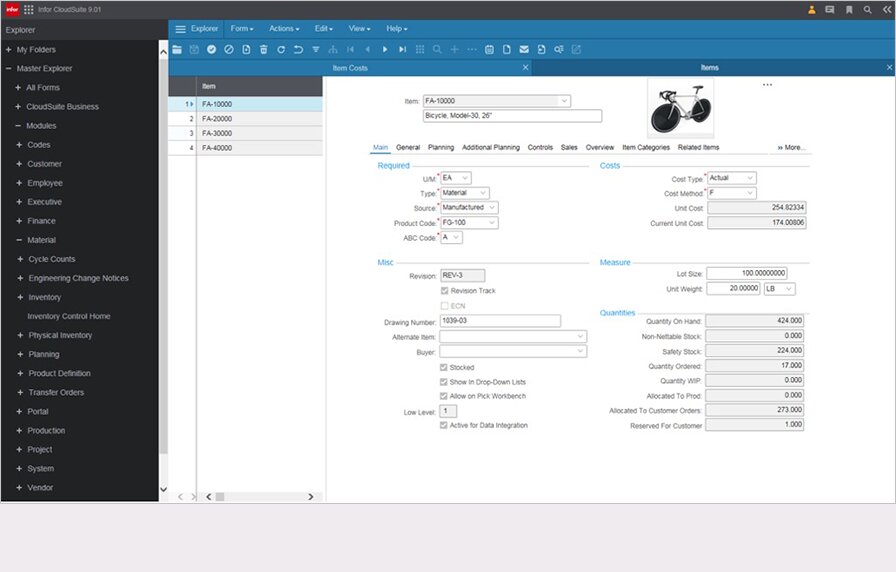Click the Drawing Number input field
This screenshot has height=572, width=896.
[499, 321]
